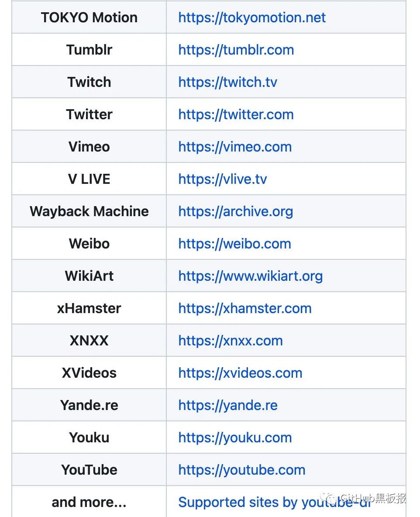Screen dimensions: 420x517
Task: Open the youtube.com link
Action: (241, 470)
